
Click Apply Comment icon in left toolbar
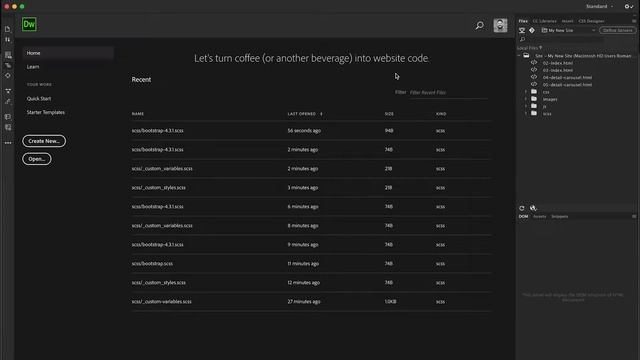coord(8,117)
